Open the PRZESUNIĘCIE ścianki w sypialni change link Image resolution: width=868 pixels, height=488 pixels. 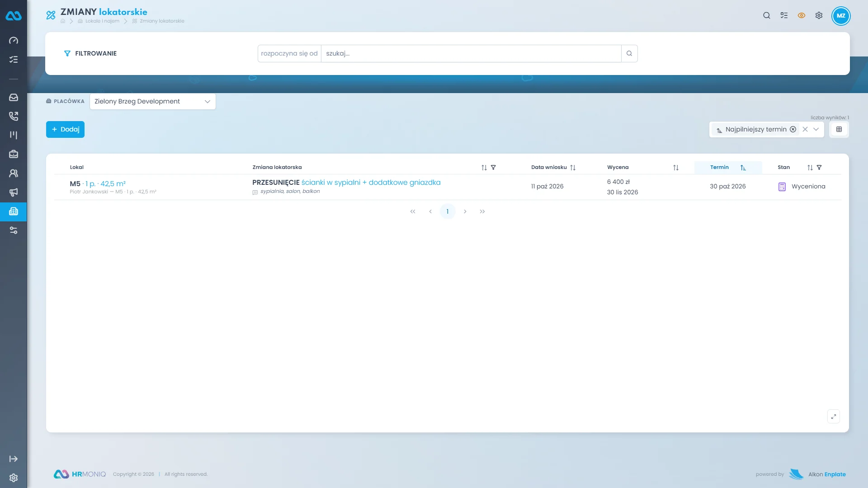pyautogui.click(x=346, y=183)
